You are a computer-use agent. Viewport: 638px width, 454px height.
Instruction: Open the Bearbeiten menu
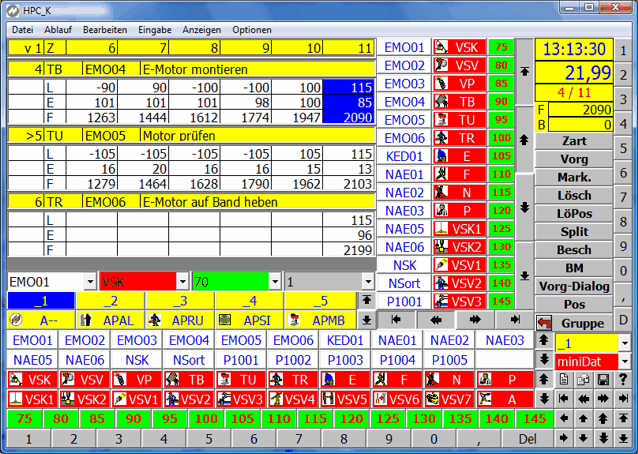(x=104, y=30)
